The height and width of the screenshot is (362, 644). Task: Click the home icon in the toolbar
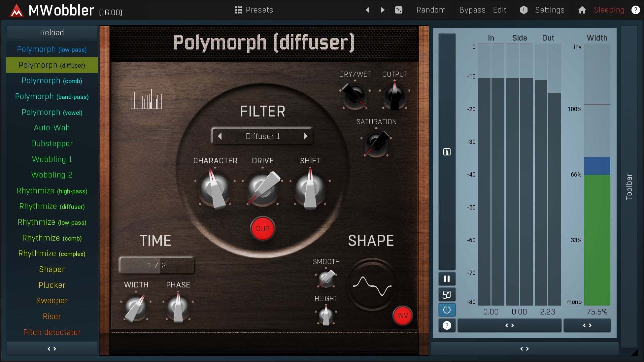tap(582, 10)
